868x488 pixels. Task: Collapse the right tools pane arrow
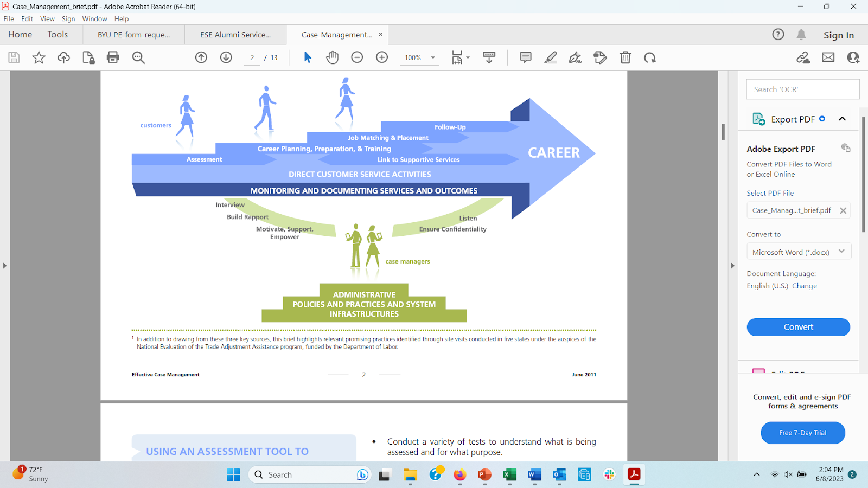click(732, 266)
